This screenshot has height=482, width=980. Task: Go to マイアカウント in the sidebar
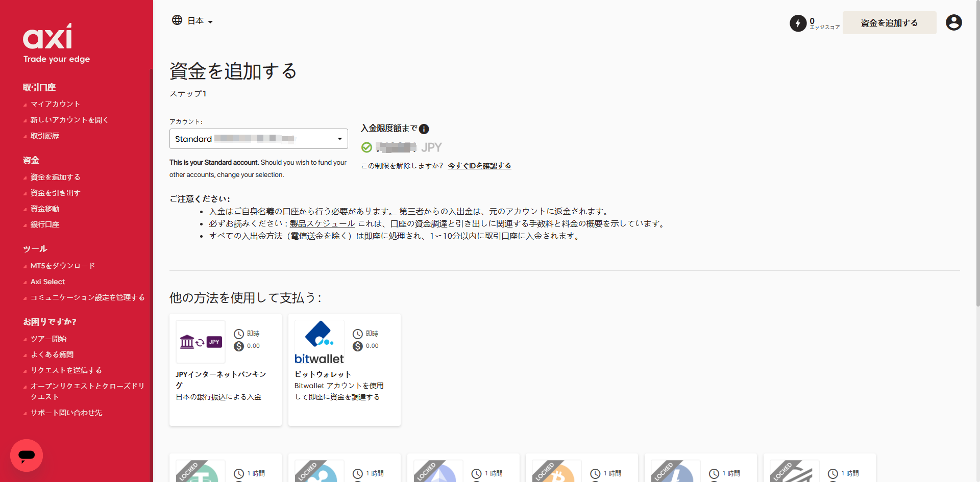point(55,104)
